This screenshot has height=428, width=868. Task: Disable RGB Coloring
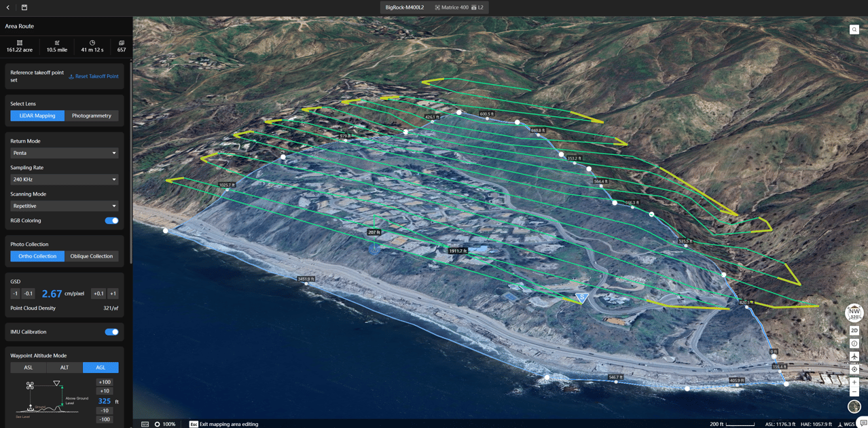[x=111, y=220]
